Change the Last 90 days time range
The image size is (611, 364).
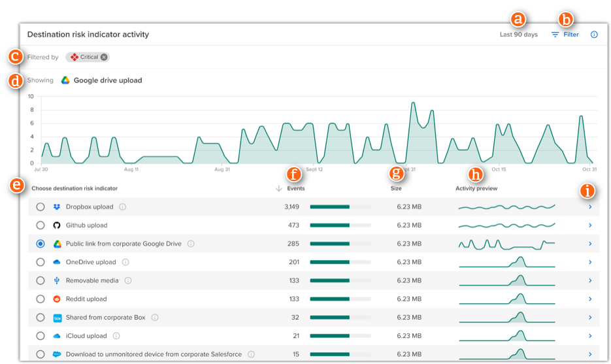pos(519,35)
